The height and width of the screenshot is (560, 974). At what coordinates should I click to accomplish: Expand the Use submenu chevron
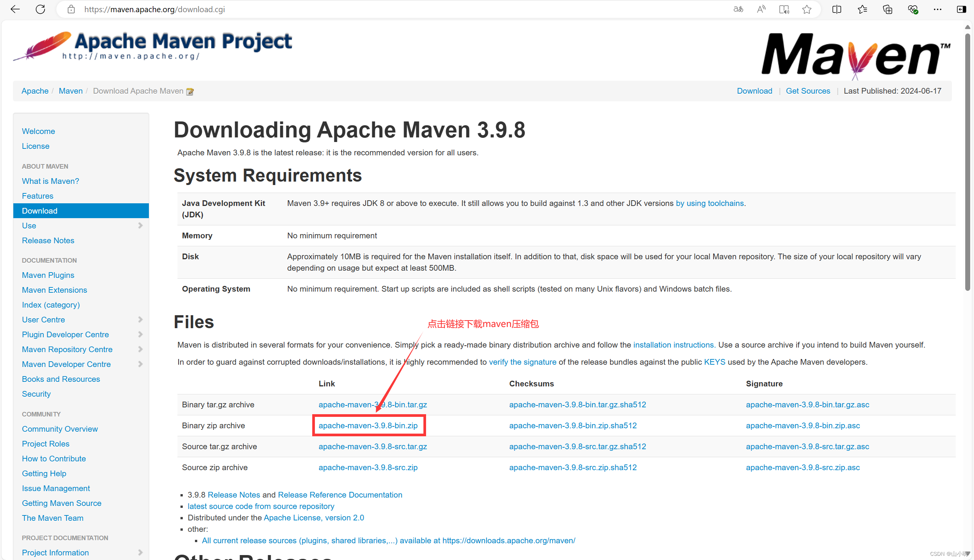point(140,226)
